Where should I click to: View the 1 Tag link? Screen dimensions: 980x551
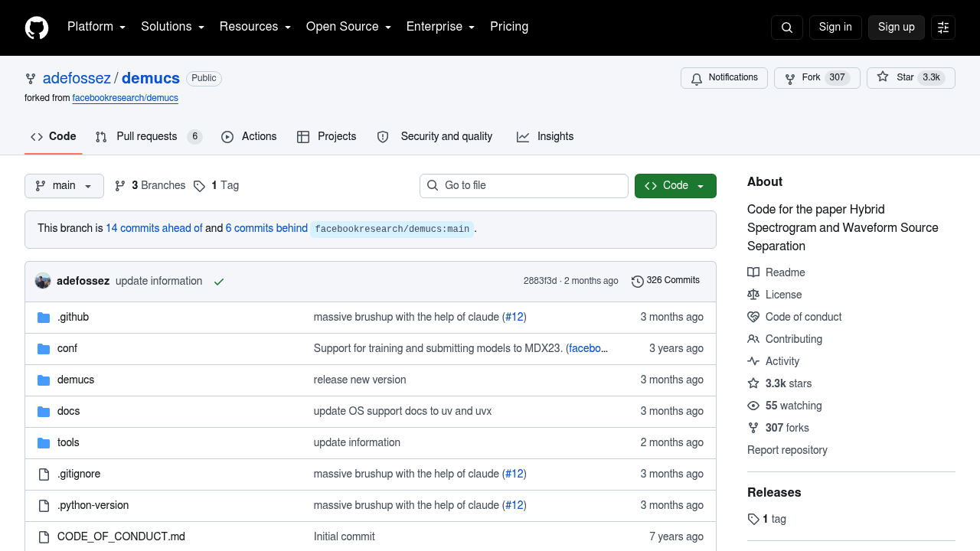pyautogui.click(x=217, y=186)
